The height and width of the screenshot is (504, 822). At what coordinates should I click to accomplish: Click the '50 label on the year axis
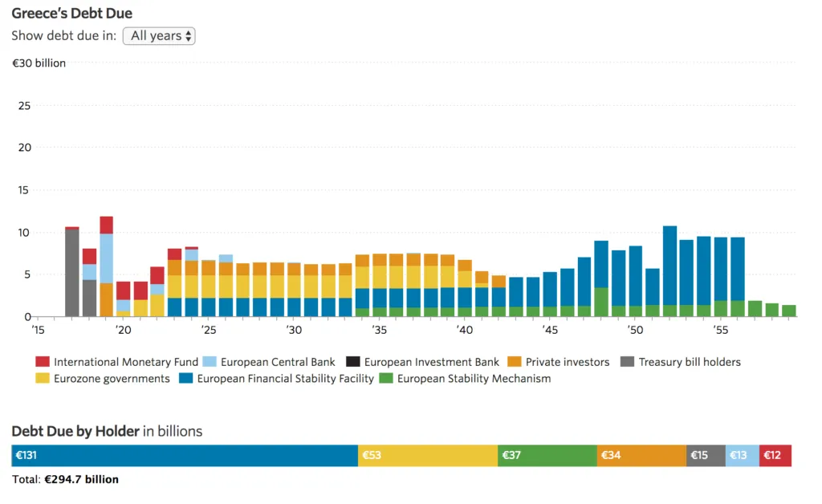[x=635, y=330]
